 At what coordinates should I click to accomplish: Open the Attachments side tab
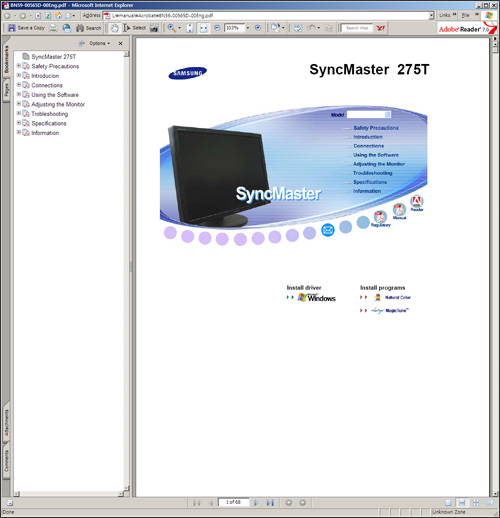coord(6,423)
